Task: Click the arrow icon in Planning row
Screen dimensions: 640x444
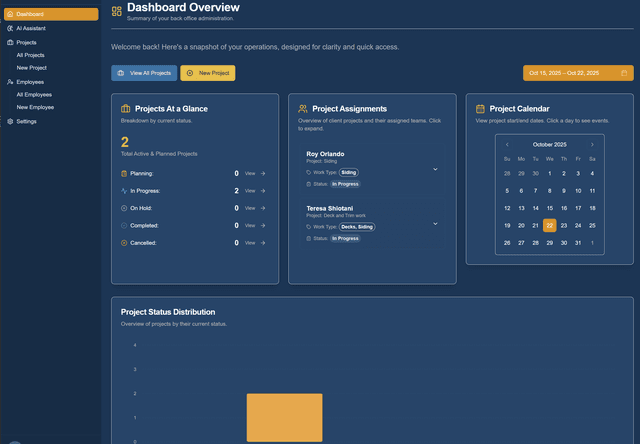Action: [x=263, y=173]
